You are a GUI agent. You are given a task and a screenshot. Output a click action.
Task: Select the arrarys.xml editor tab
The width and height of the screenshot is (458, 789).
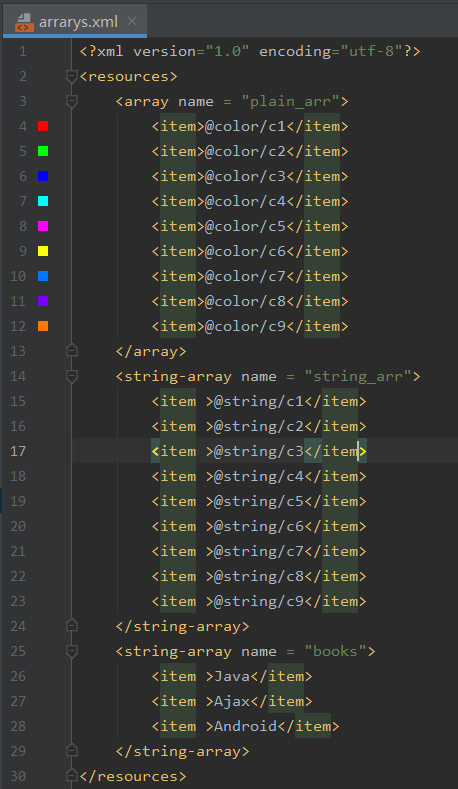click(x=75, y=21)
